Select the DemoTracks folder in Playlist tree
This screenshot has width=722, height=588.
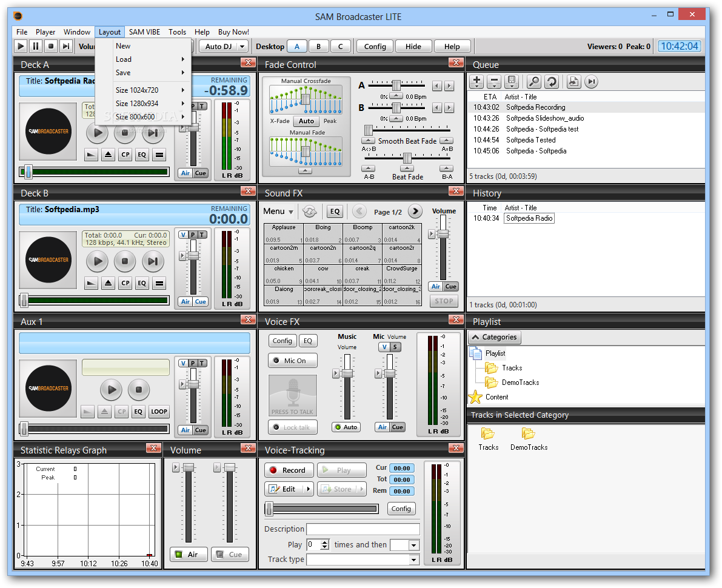[520, 383]
